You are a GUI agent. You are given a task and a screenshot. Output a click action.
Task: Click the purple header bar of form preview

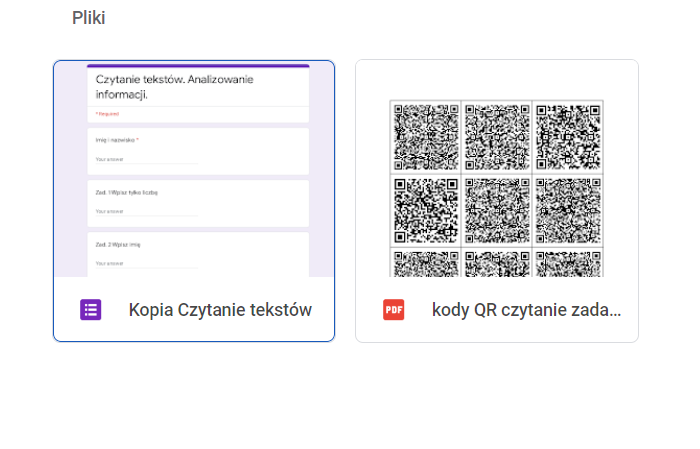coord(197,66)
